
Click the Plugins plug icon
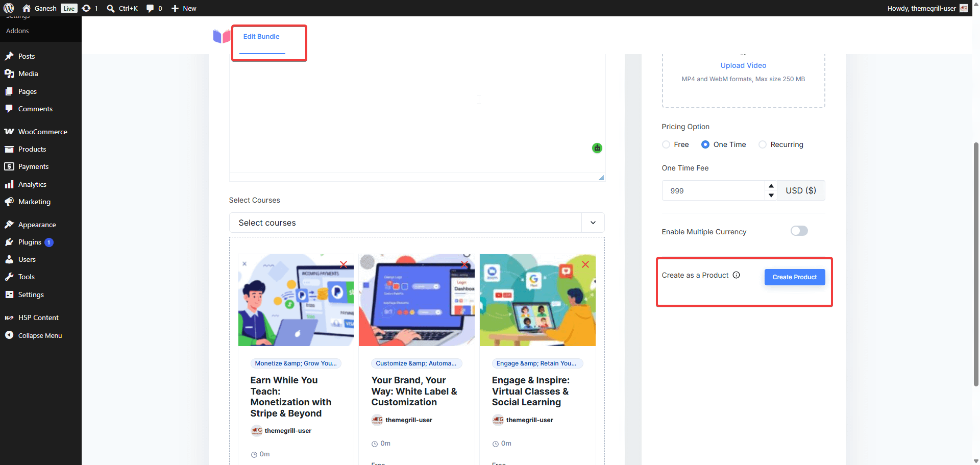(9, 242)
